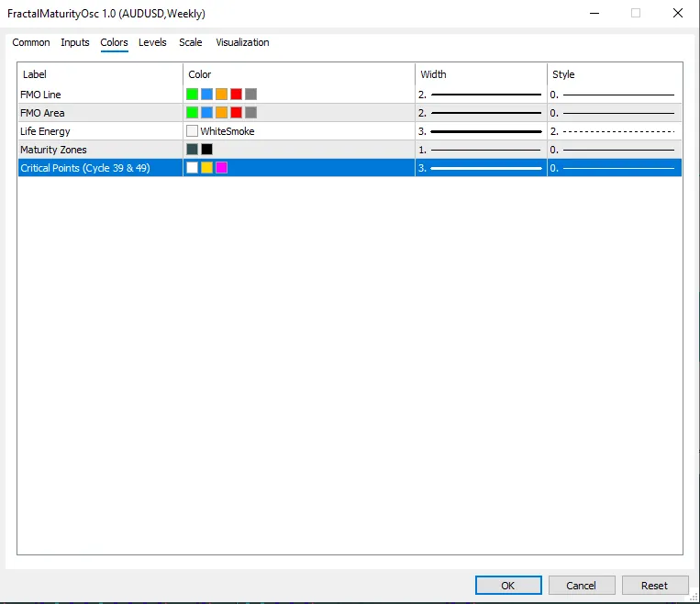Image resolution: width=700 pixels, height=604 pixels.
Task: Go to the Visualization tab
Action: click(242, 42)
